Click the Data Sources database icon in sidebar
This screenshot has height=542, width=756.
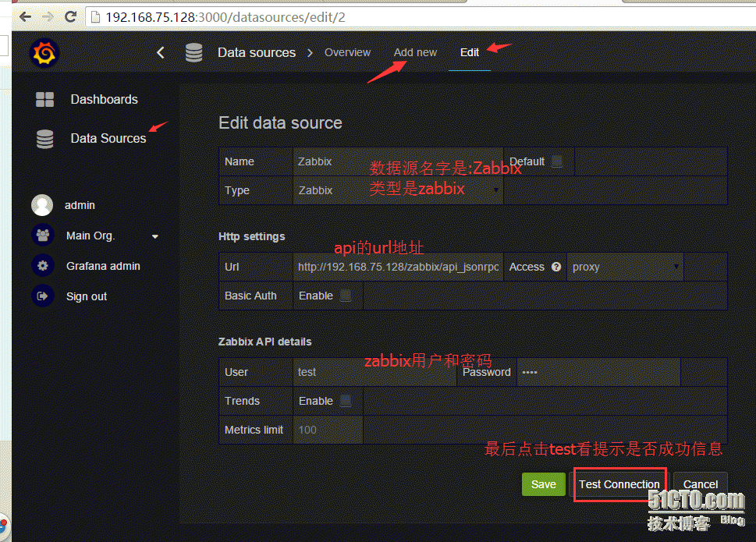click(x=44, y=139)
